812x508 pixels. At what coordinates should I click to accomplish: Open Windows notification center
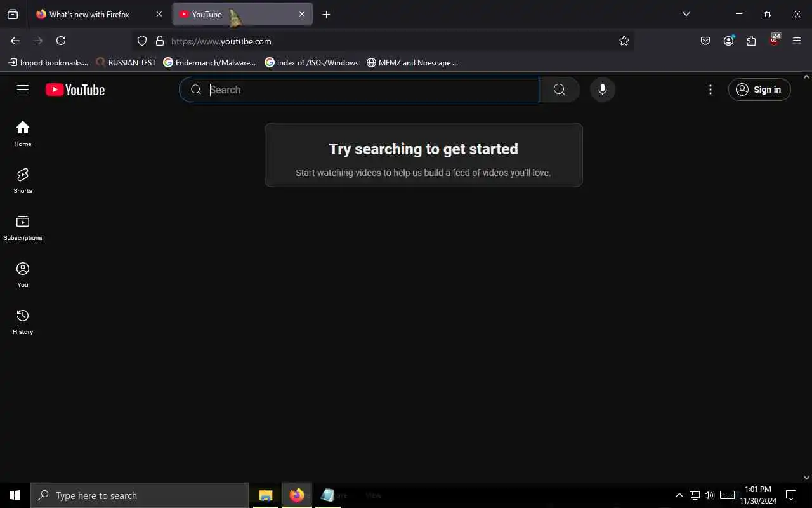[791, 495]
